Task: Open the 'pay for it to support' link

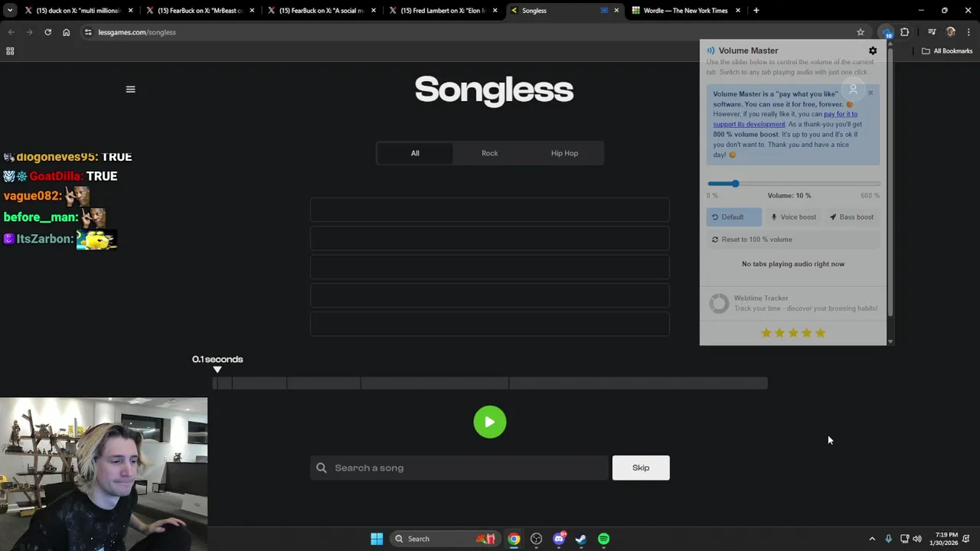Action: tap(785, 119)
